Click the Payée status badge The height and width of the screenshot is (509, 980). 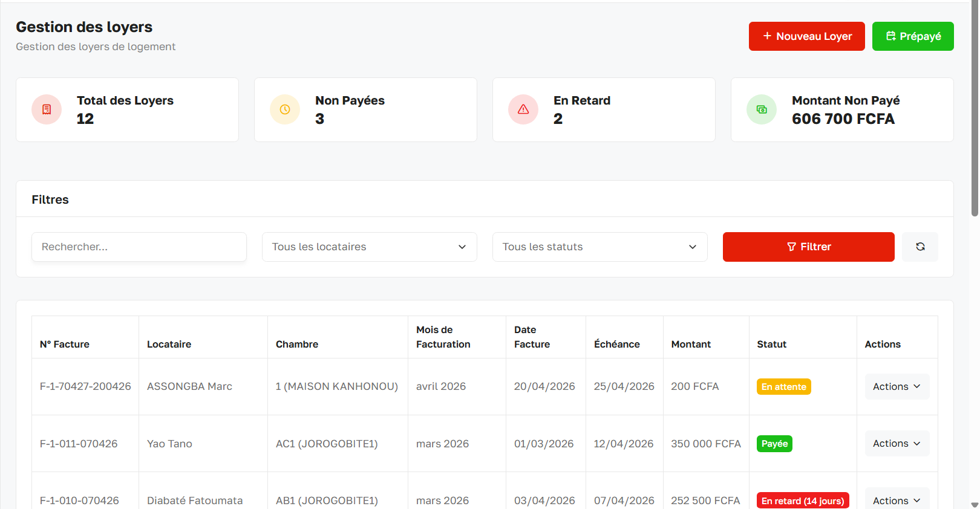tap(774, 444)
